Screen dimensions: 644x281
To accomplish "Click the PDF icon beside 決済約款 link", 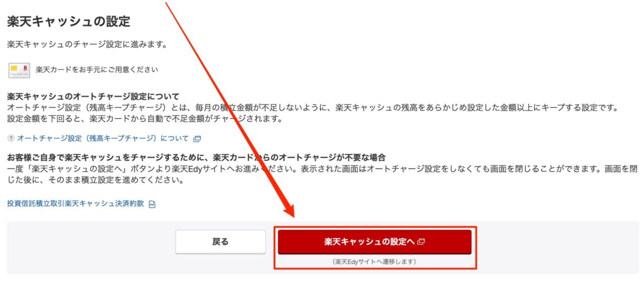I will [x=152, y=204].
